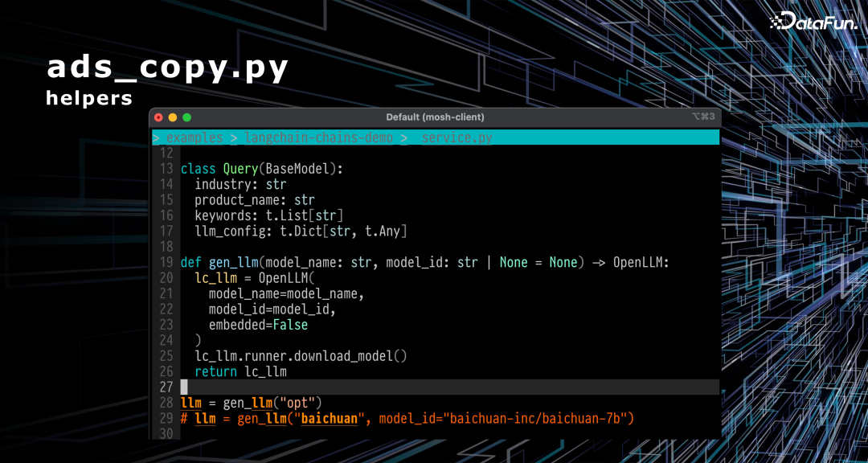Click the "embedded=False" argument
The image size is (868, 463).
coord(258,325)
